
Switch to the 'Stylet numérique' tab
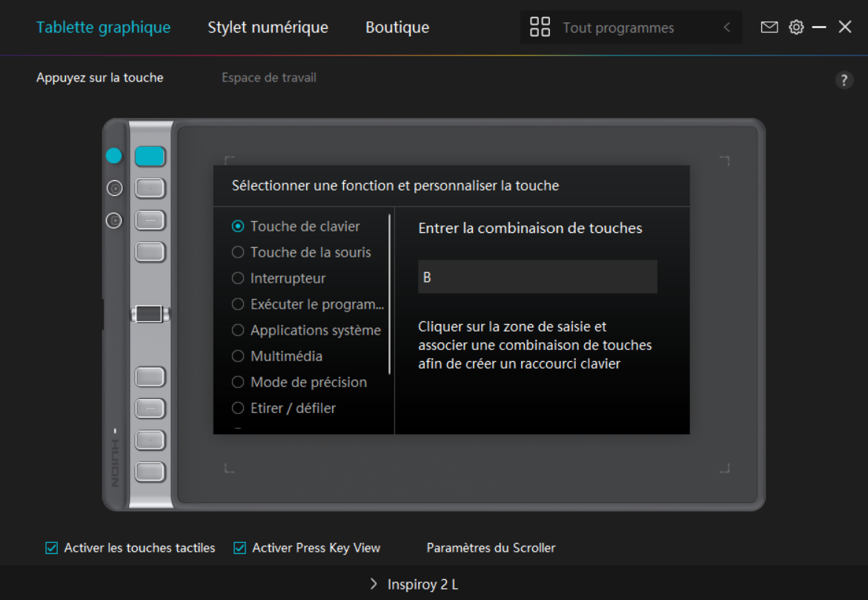coord(268,27)
